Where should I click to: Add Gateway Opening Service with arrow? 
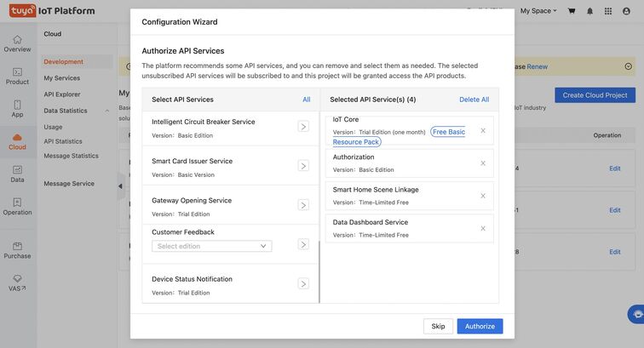tap(303, 205)
